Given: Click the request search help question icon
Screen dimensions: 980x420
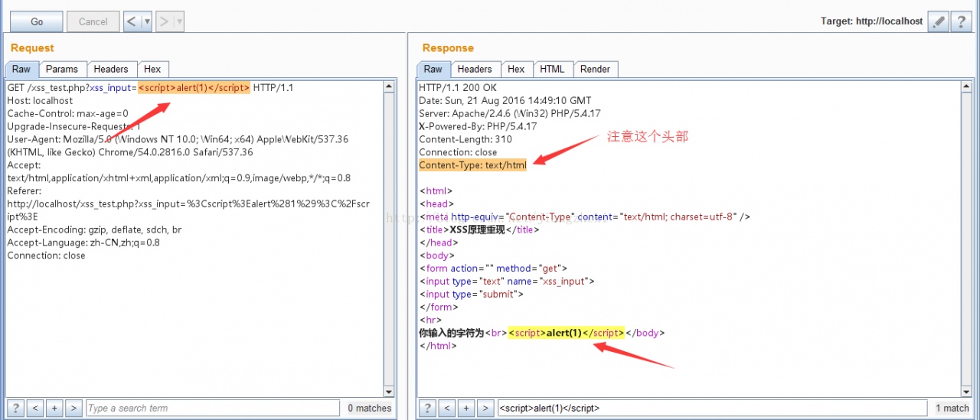Looking at the screenshot, I should point(15,408).
